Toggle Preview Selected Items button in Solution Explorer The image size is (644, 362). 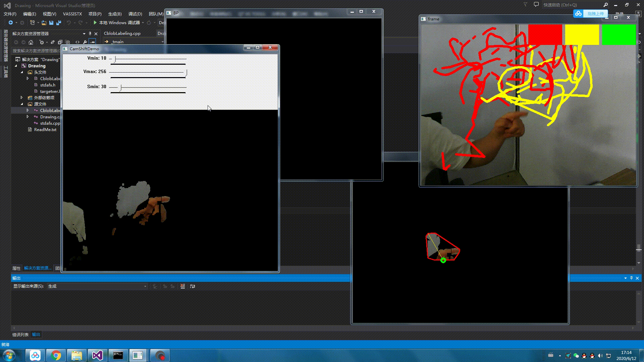pos(93,42)
